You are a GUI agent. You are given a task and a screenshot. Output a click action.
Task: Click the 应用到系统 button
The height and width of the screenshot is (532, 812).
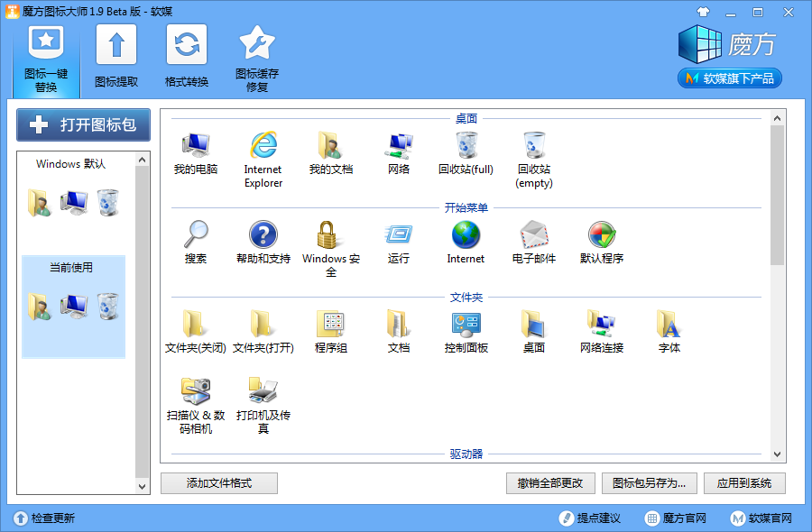pyautogui.click(x=744, y=483)
